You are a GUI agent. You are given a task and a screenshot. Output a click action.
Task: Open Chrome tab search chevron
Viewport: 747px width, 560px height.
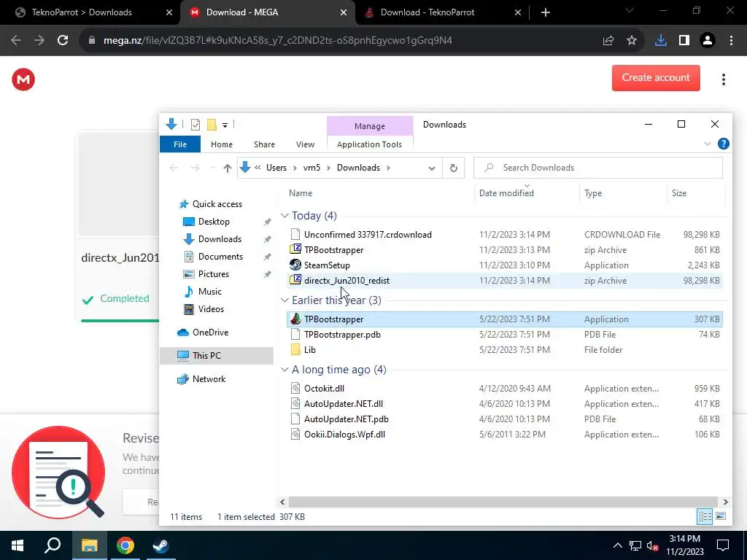630,10
